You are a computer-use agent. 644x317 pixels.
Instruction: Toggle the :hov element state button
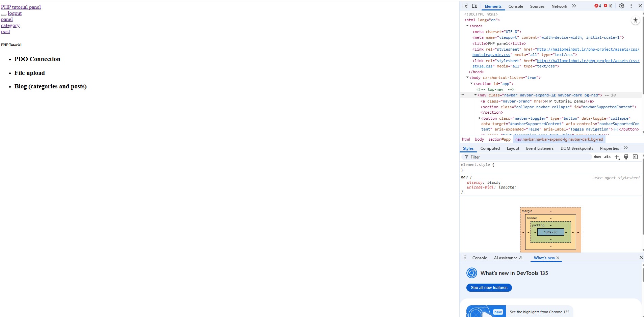click(597, 157)
